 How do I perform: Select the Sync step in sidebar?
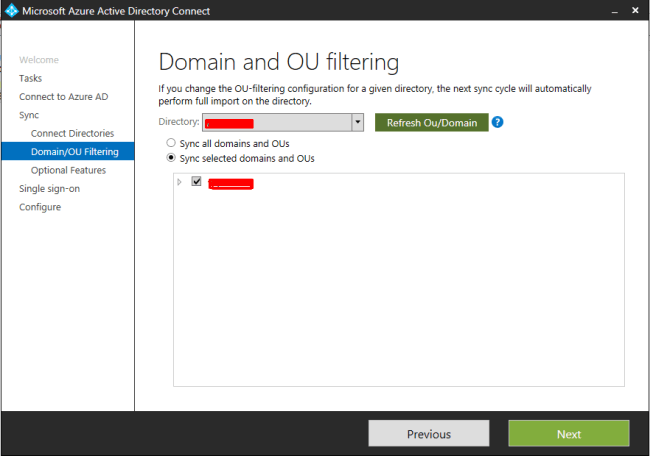pyautogui.click(x=29, y=115)
